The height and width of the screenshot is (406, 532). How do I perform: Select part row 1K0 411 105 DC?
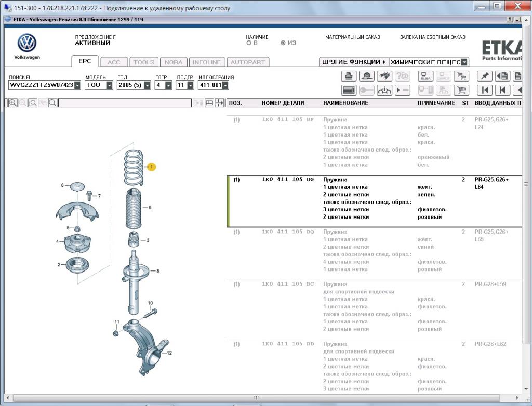374,310
